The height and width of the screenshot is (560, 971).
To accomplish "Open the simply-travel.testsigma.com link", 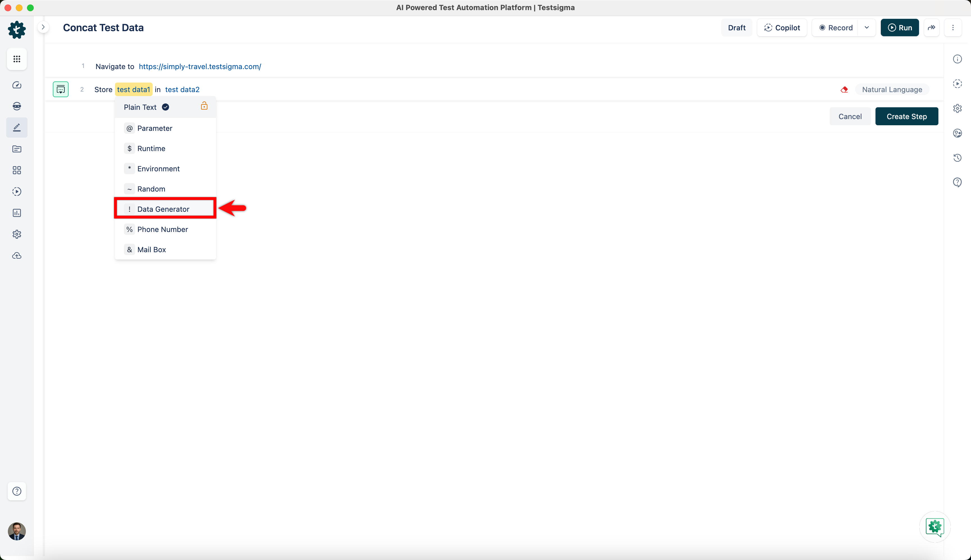I will [200, 67].
